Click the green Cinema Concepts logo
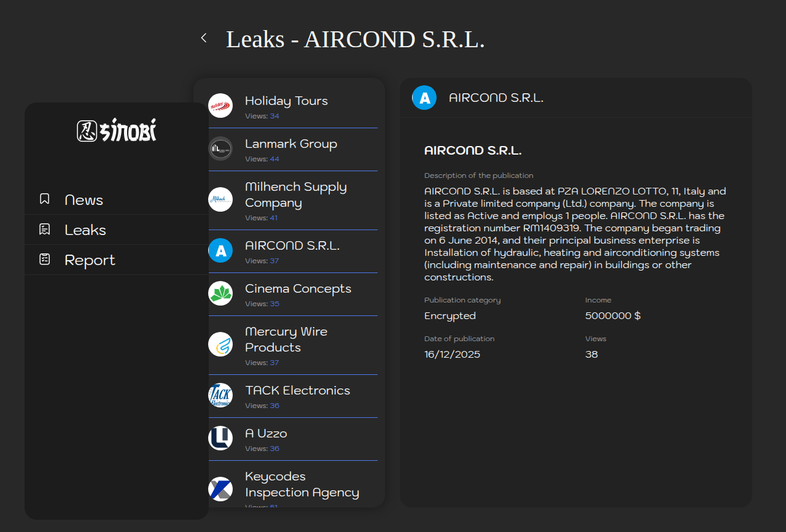The image size is (786, 532). coord(220,293)
